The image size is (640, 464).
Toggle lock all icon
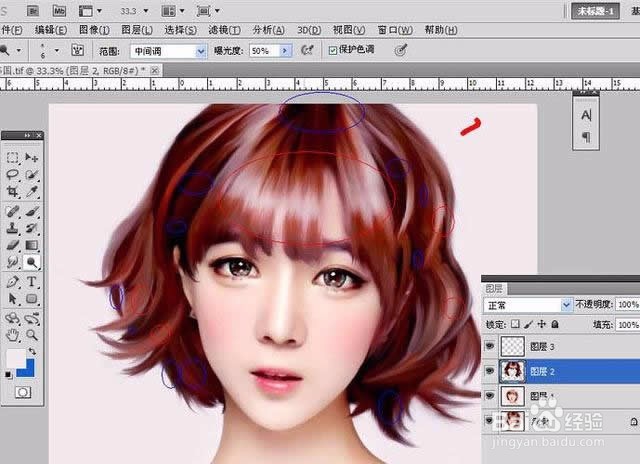point(555,324)
